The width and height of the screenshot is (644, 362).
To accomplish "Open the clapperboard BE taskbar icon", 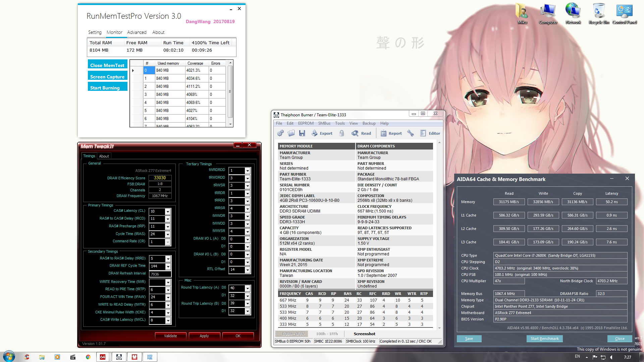I will pyautogui.click(x=73, y=357).
